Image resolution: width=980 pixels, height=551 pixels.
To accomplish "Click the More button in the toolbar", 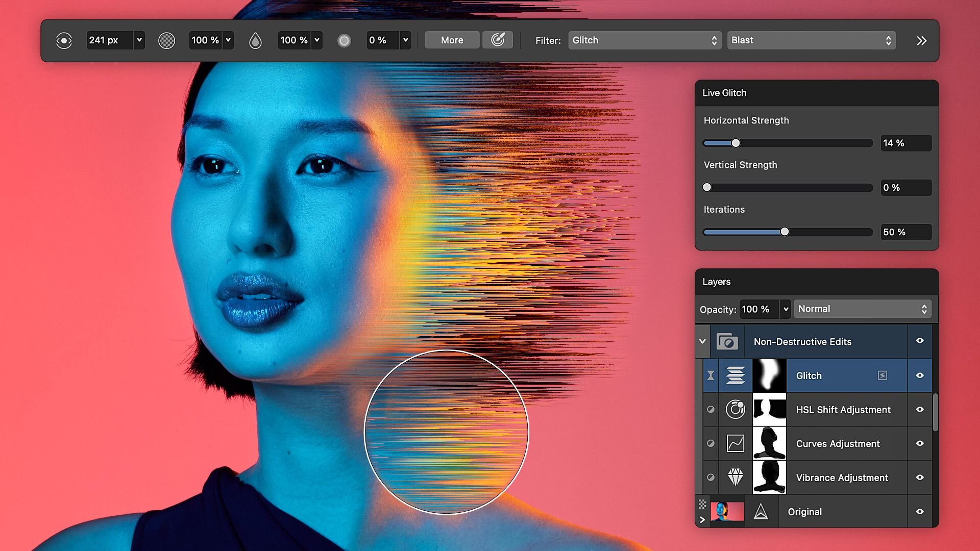I will coord(451,40).
